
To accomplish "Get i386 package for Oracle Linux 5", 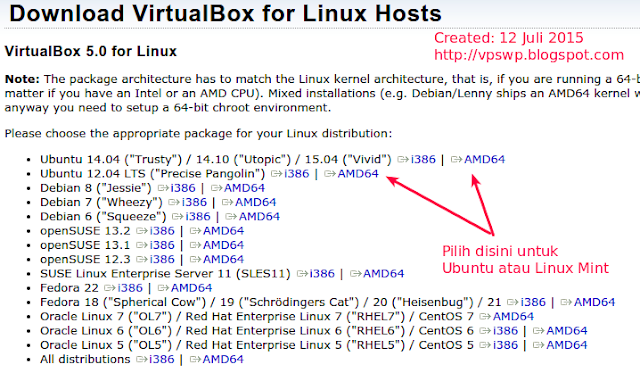I will click(505, 345).
